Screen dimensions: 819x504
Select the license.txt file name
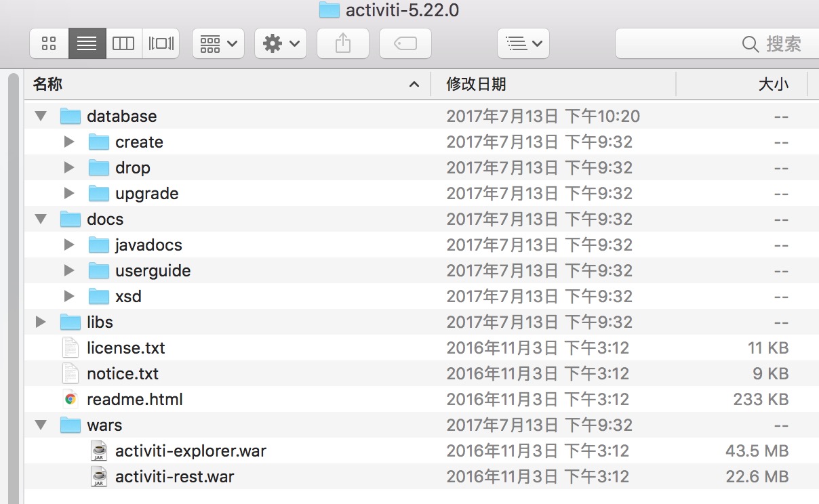(x=126, y=348)
